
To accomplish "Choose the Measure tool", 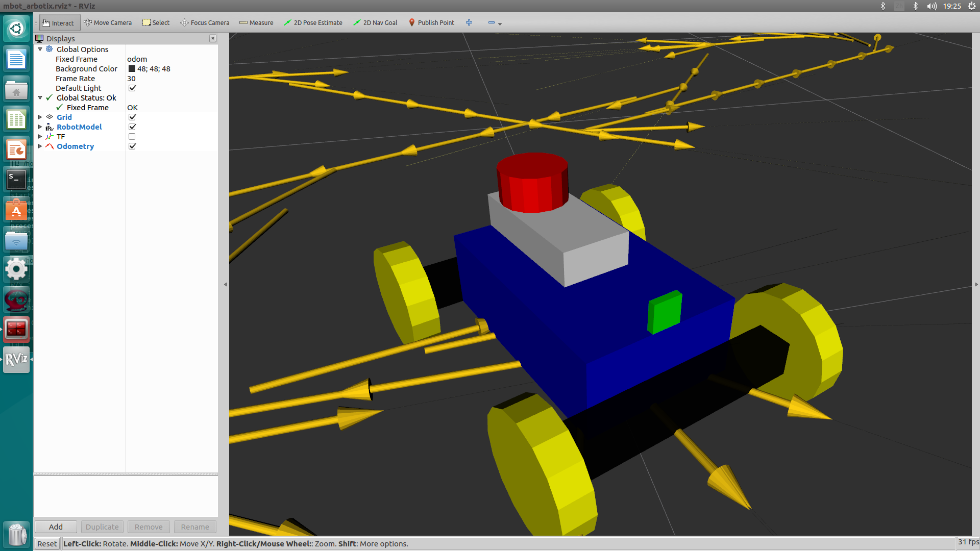I will 256,23.
